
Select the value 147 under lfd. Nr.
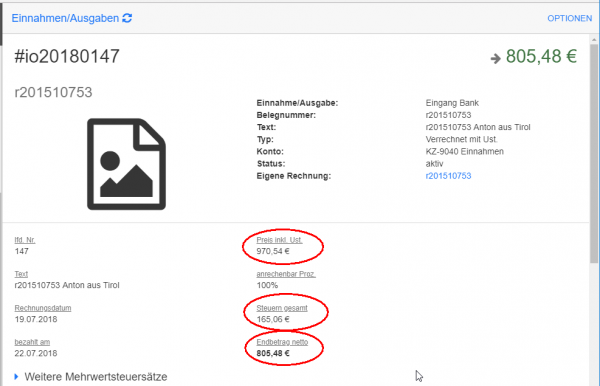point(21,251)
